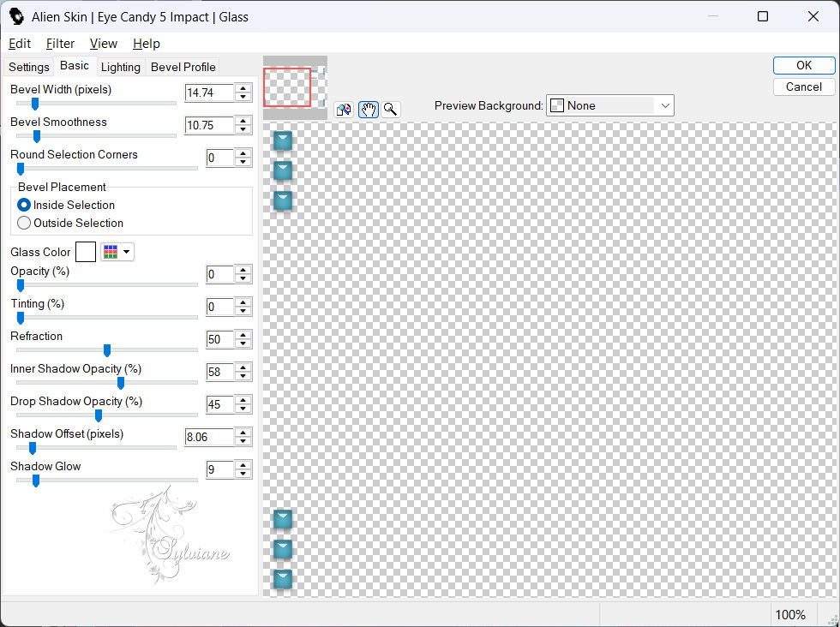This screenshot has height=627, width=840.
Task: Click the navigator preview thumbnail
Action: coord(295,87)
